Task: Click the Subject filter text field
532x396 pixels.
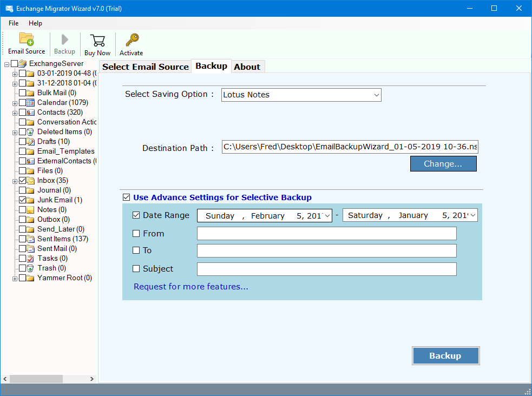Action: coord(327,269)
